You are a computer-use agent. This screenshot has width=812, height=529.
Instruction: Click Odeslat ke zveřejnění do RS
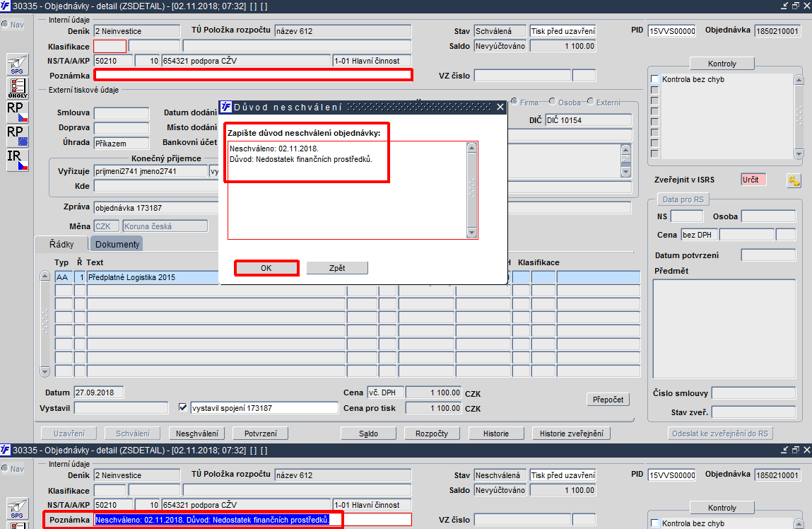click(720, 434)
